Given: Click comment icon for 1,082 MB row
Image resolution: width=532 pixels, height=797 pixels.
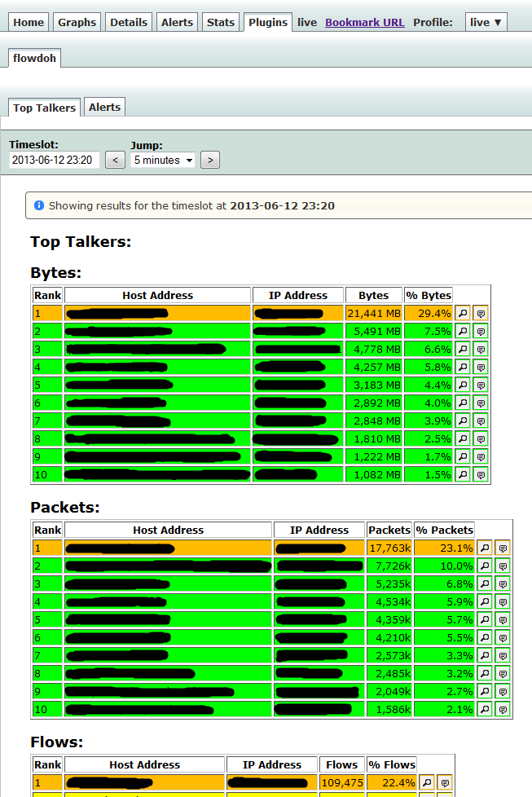Looking at the screenshot, I should pos(480,475).
